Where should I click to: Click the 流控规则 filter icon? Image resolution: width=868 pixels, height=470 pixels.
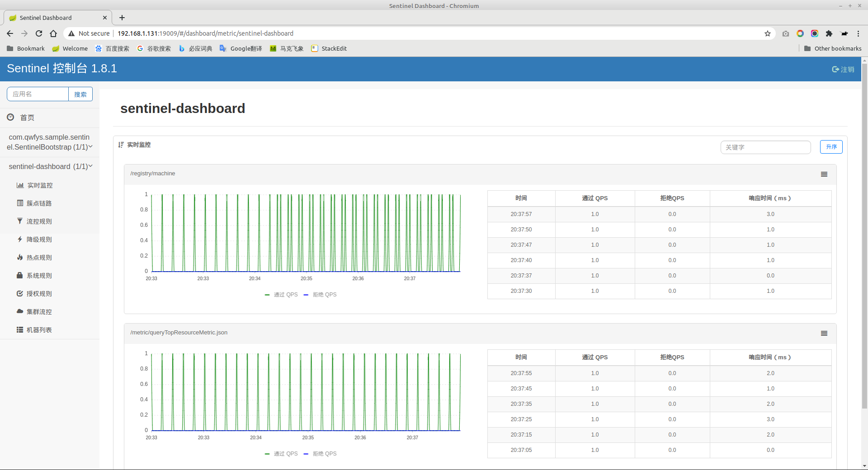pyautogui.click(x=20, y=221)
